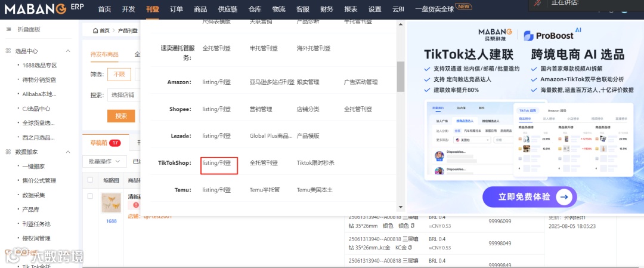
Task: Click copy icon after KC金 variant text
Action: 411,248
